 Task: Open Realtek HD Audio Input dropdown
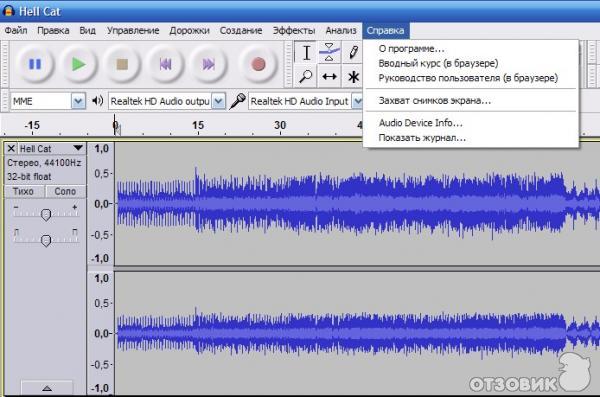coord(357,101)
